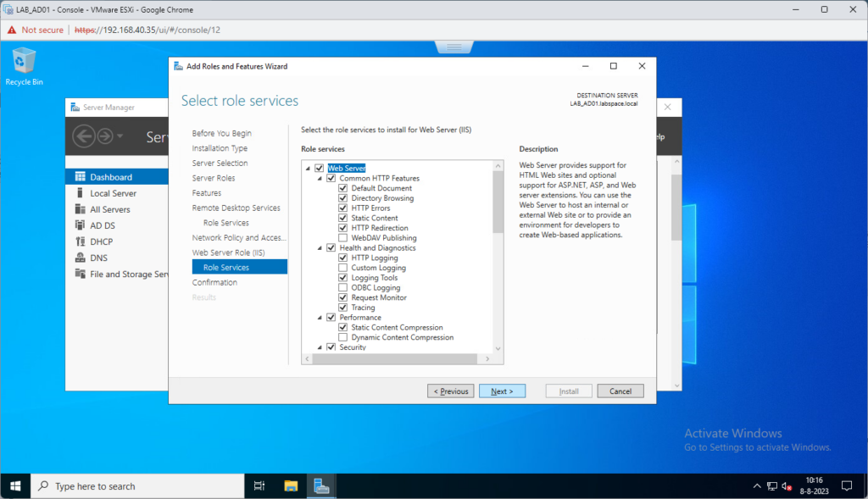Collapse Health and Diagnostics tree node

(x=320, y=248)
